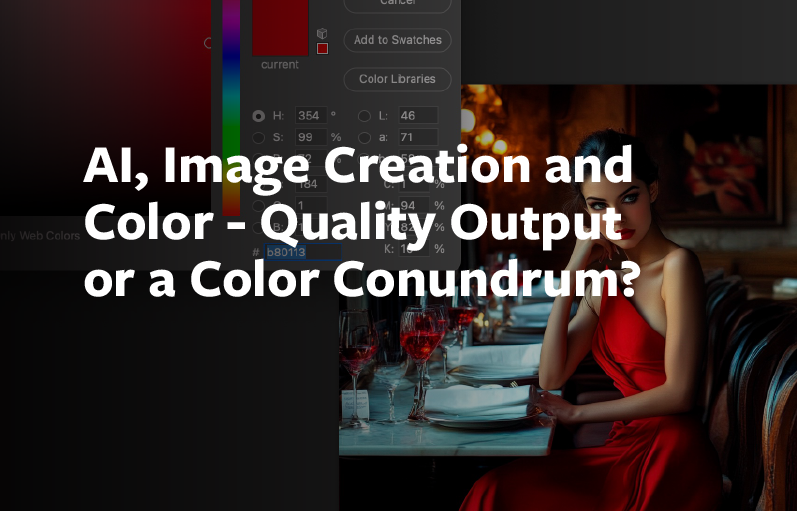Select the H hue radio button
797x511 pixels.
point(259,116)
